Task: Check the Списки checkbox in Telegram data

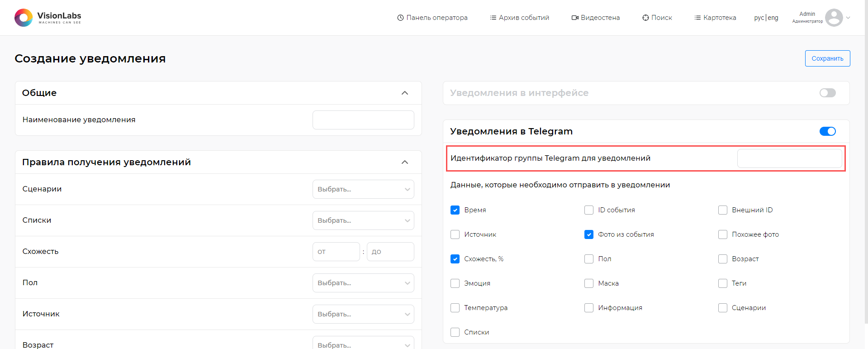Action: tap(455, 332)
